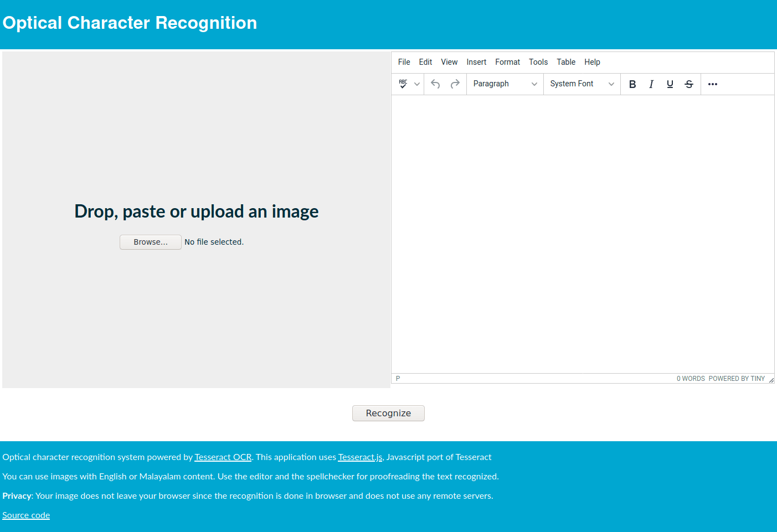This screenshot has width=777, height=532.
Task: Click Browse to upload an image
Action: (x=151, y=242)
